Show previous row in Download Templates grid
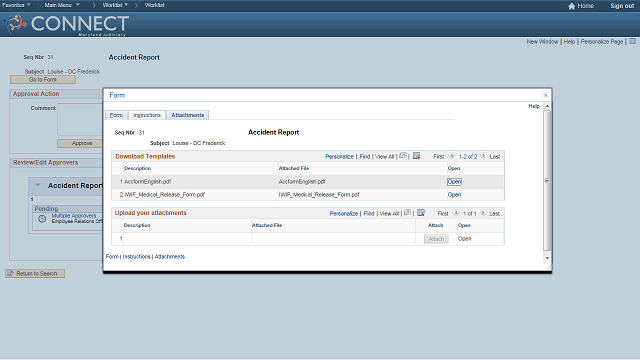Viewport: 640px width, 360px height. 452,156
